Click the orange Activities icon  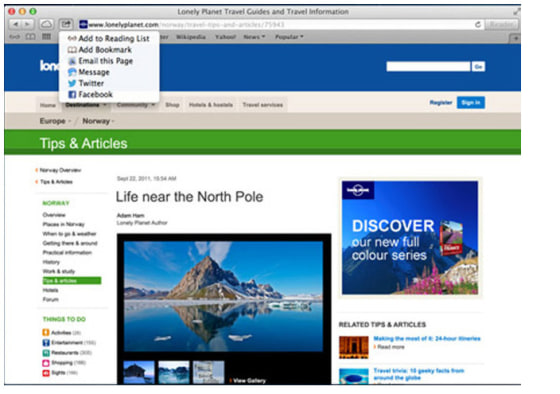click(46, 333)
